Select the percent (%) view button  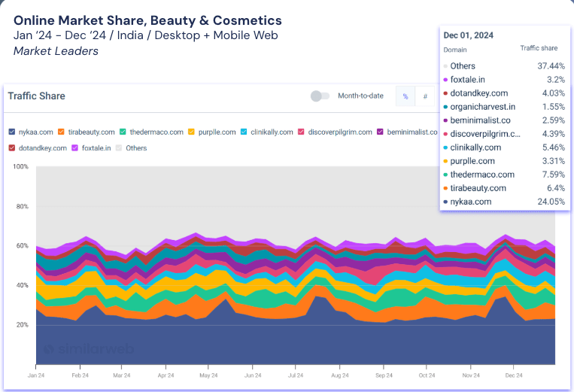coord(405,96)
